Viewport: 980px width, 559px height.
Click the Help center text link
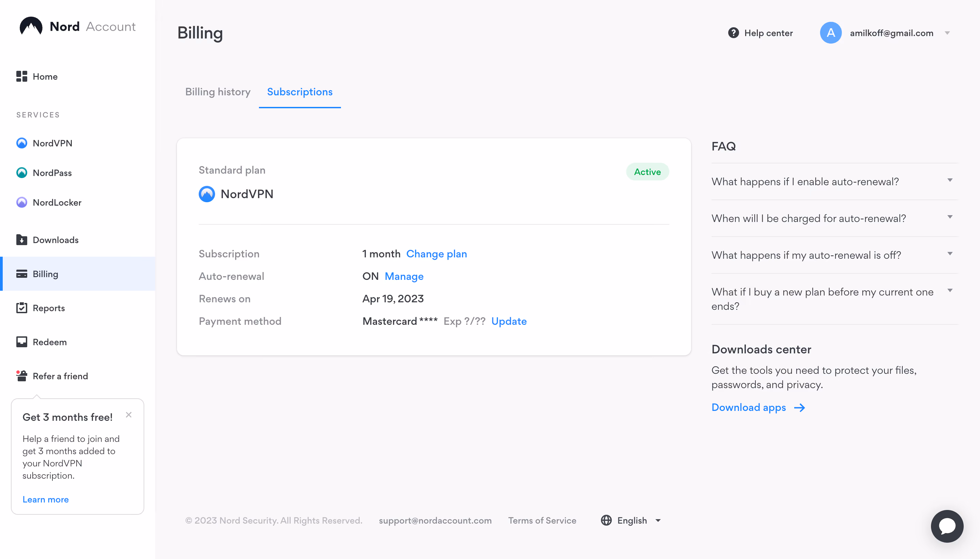(769, 33)
